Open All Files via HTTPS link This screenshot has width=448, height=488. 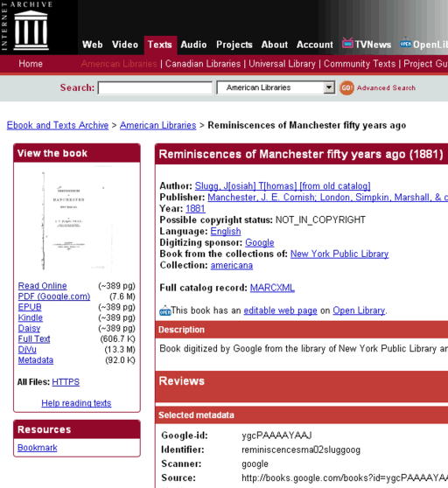(x=66, y=382)
